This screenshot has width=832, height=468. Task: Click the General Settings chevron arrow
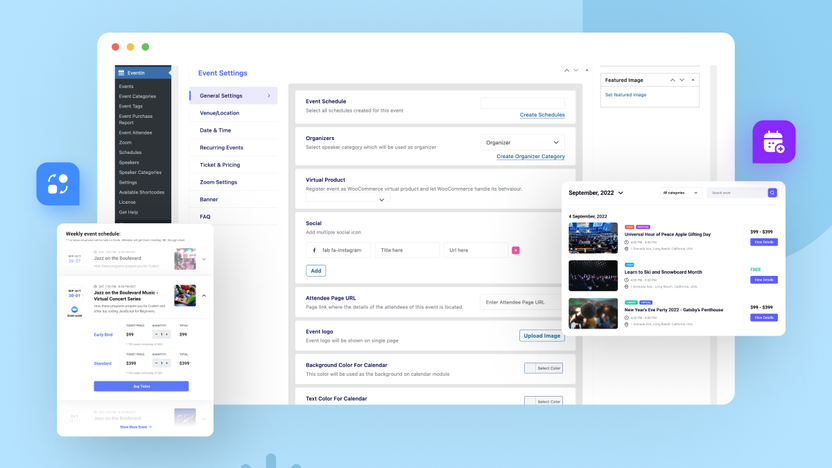click(x=268, y=96)
